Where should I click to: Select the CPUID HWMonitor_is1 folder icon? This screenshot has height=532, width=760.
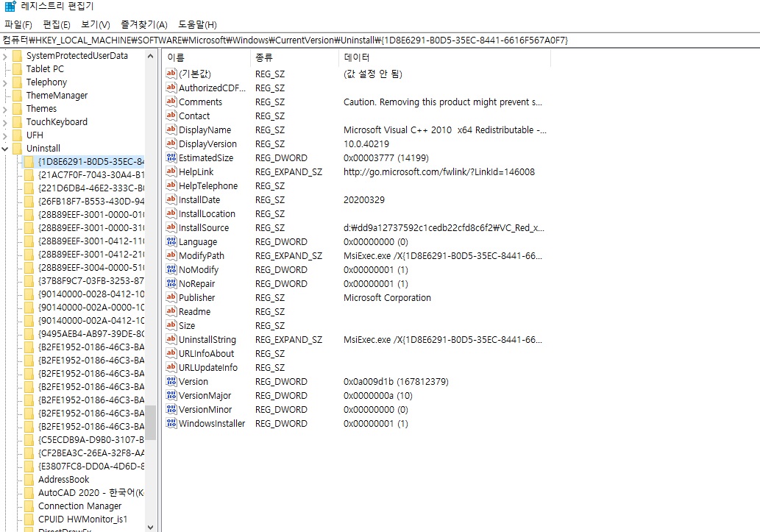tap(29, 519)
